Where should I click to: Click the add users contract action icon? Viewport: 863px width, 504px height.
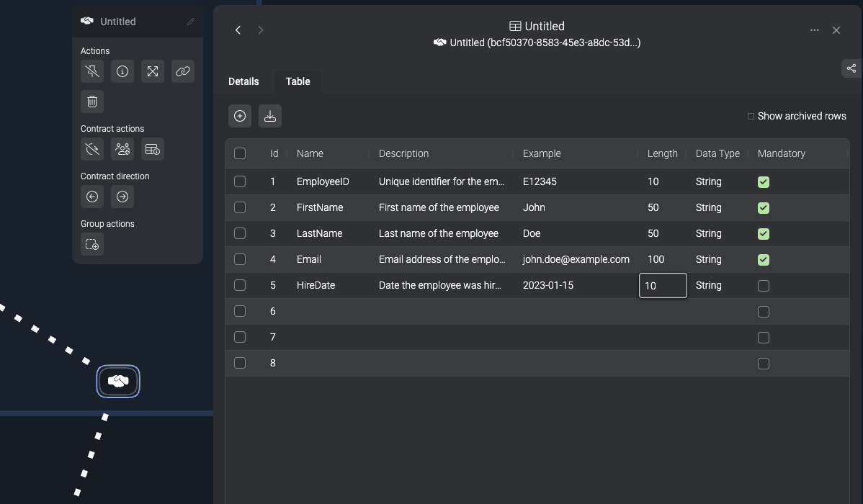click(122, 149)
